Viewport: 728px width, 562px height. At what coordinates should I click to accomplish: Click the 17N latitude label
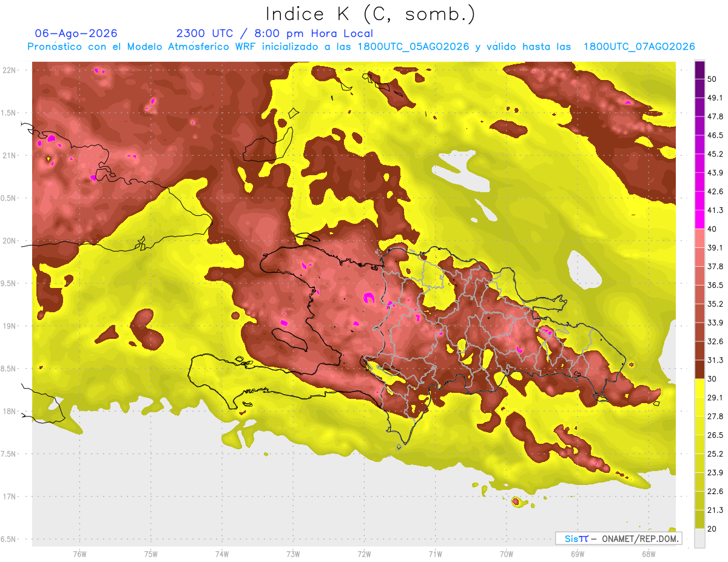click(x=10, y=497)
